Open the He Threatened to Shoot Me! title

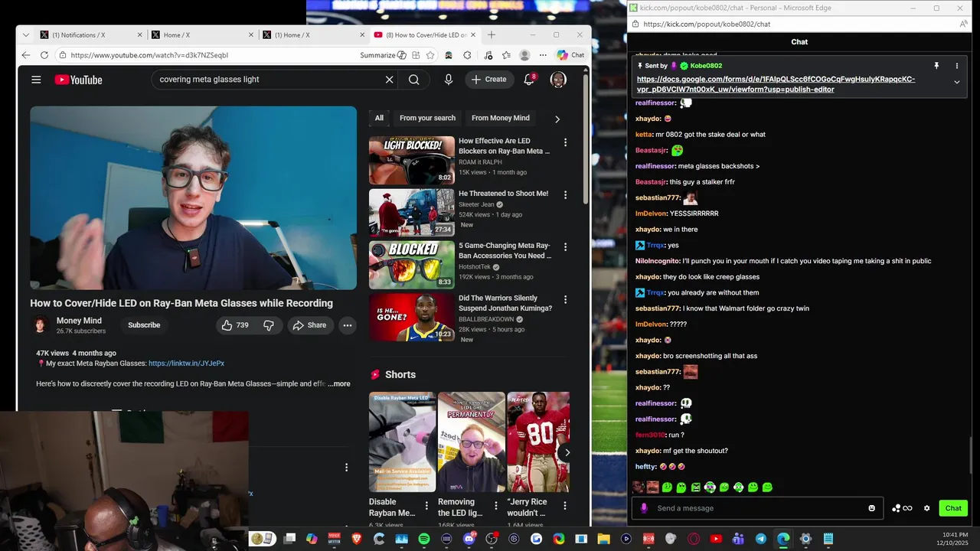[503, 194]
